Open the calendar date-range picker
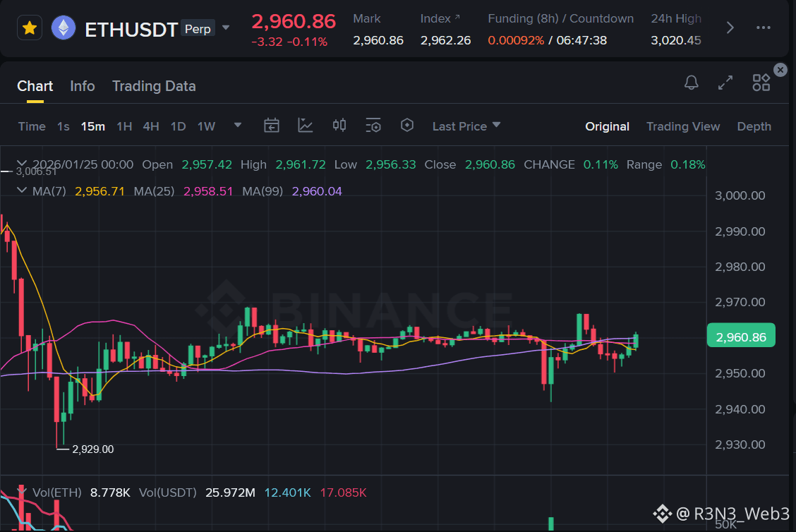The width and height of the screenshot is (796, 532). pos(272,125)
